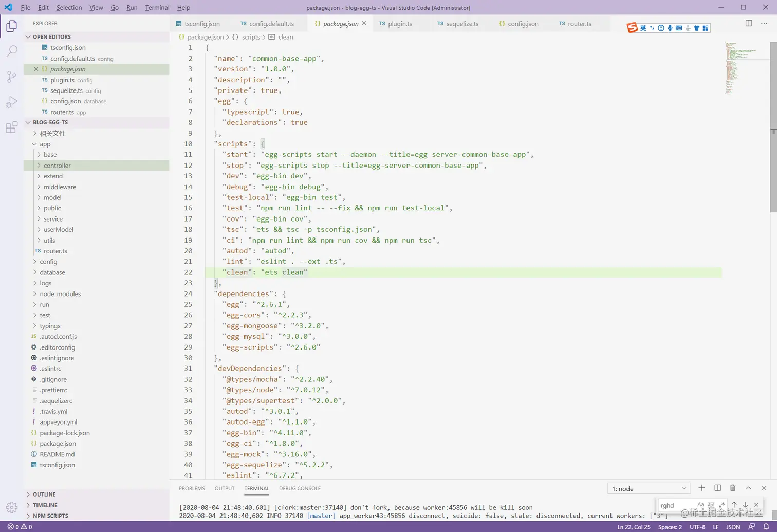Toggle Match Case in terminal find

tap(700, 505)
